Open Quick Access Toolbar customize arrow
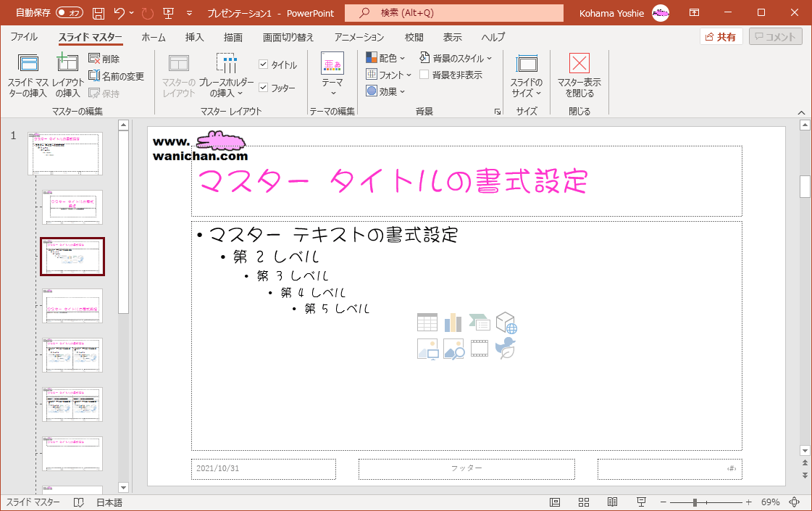Viewport: 812px width, 511px height. coord(189,13)
